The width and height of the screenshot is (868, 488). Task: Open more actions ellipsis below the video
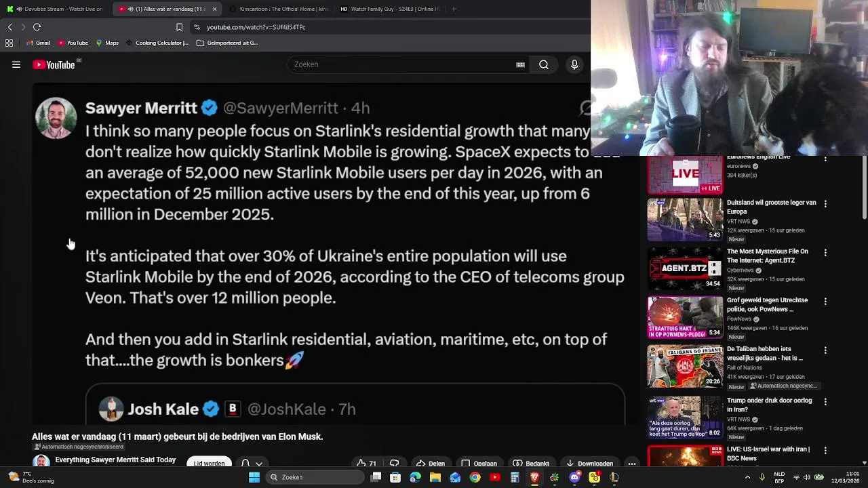(631, 464)
